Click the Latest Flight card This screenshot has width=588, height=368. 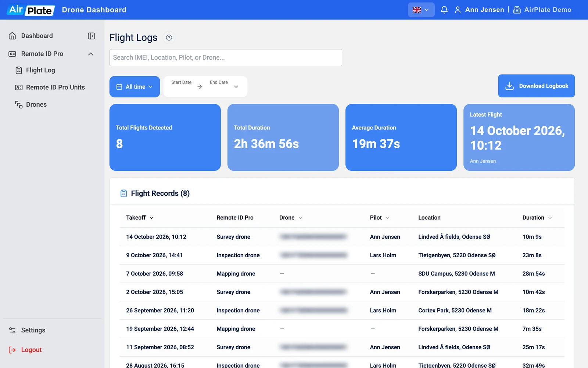pyautogui.click(x=519, y=137)
